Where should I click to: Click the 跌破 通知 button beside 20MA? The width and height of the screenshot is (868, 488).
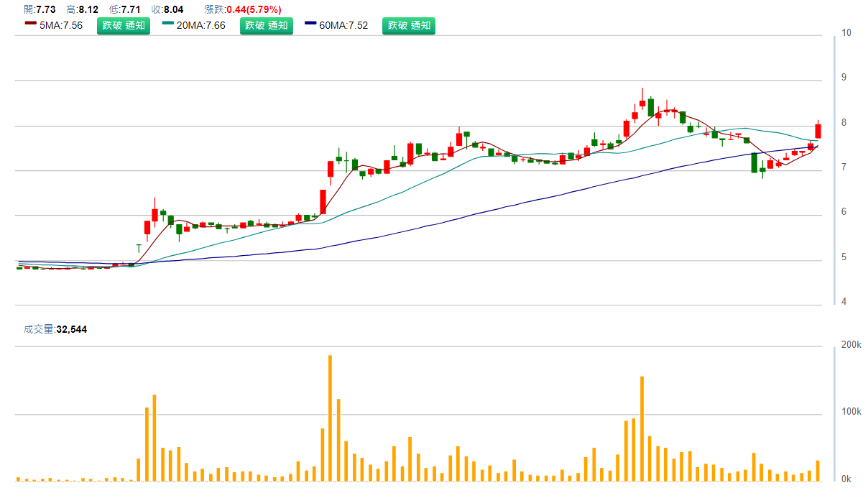[266, 26]
